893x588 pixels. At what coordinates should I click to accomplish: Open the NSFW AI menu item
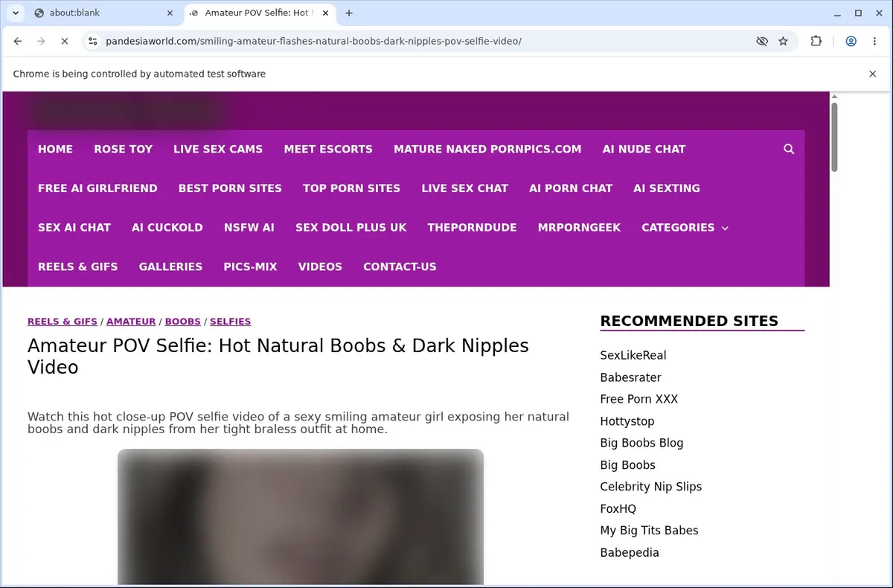coord(249,228)
